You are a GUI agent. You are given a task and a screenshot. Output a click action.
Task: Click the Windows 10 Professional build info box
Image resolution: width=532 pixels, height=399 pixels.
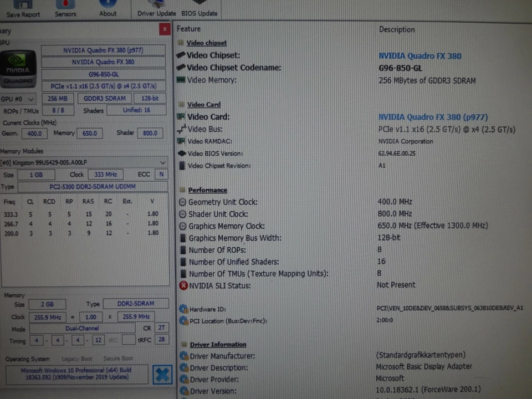[76, 375]
